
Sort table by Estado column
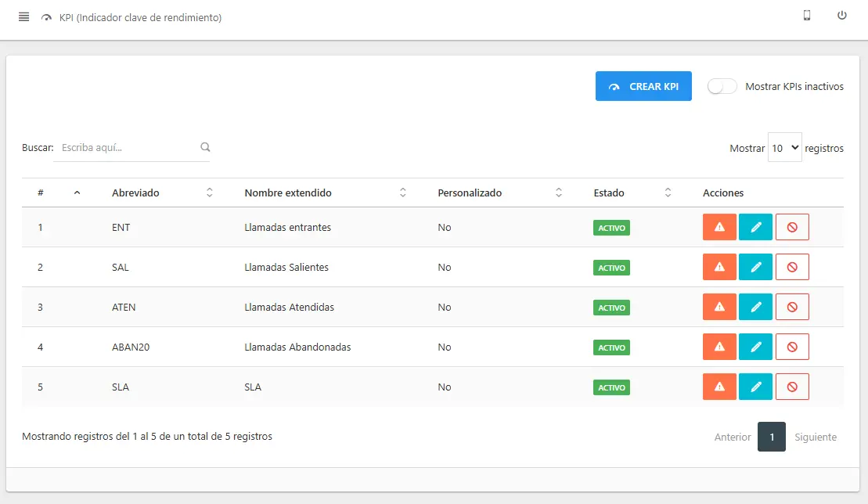(632, 193)
